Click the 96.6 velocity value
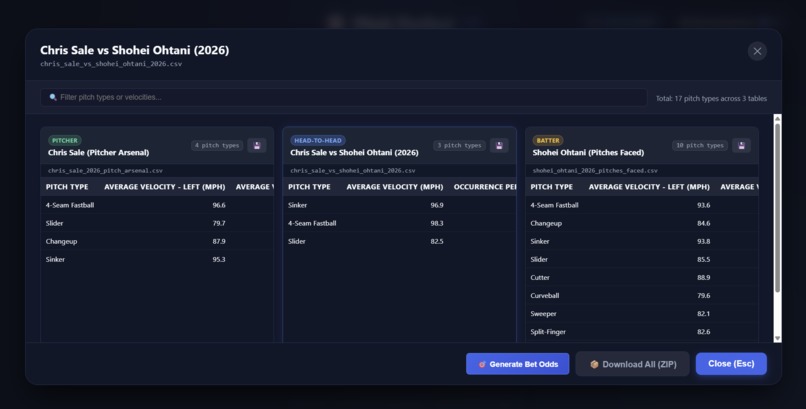806x409 pixels. pyautogui.click(x=219, y=205)
